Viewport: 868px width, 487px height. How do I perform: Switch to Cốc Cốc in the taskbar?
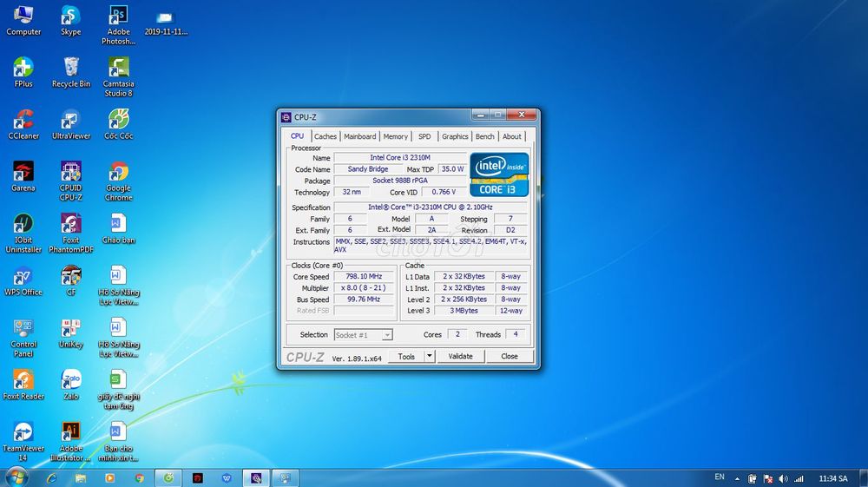coord(169,477)
